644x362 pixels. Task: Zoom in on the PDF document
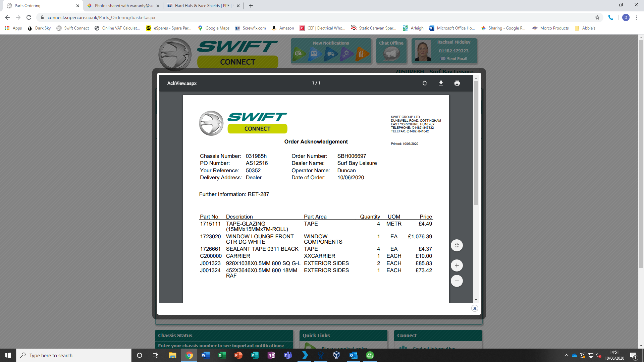[457, 265]
